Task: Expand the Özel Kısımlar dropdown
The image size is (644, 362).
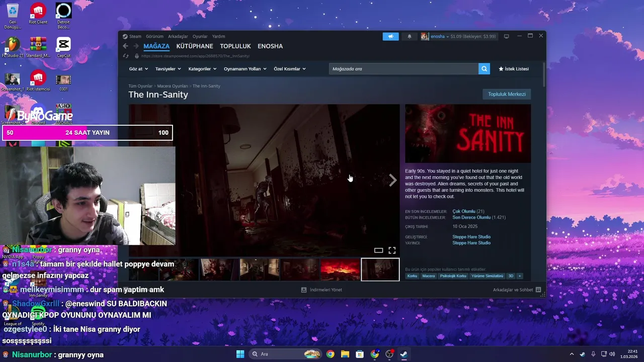Action: [x=290, y=69]
